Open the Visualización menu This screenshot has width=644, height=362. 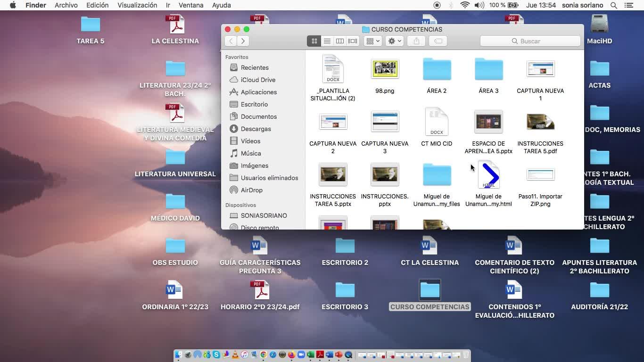pos(137,5)
